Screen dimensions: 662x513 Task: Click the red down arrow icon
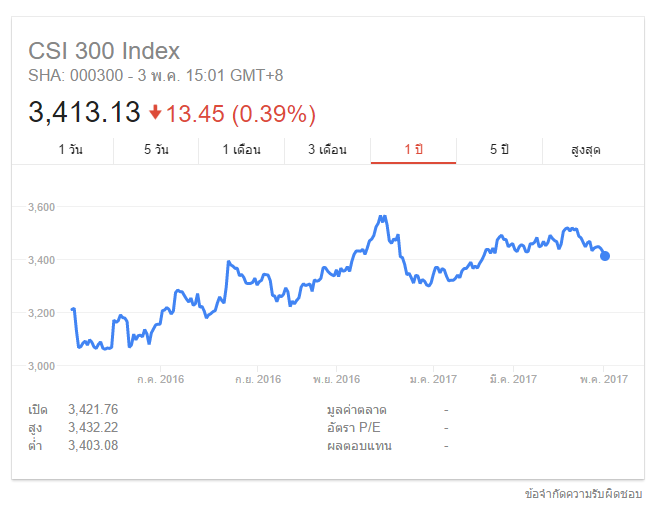[x=155, y=112]
